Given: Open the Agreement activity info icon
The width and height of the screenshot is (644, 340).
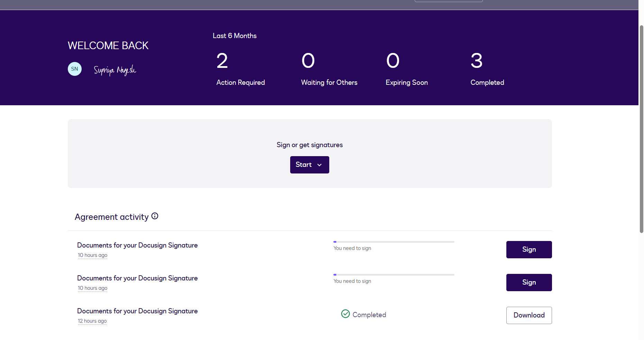Looking at the screenshot, I should click(x=155, y=216).
